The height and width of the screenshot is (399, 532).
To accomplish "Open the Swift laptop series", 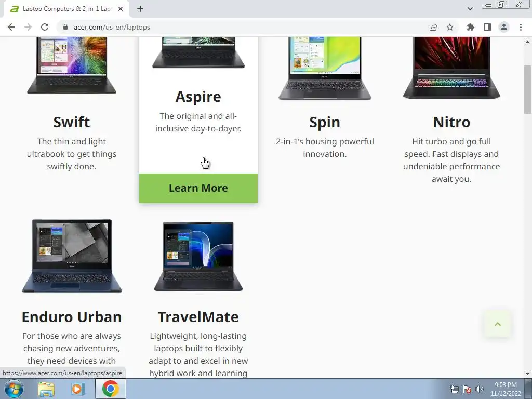I will pyautogui.click(x=72, y=122).
